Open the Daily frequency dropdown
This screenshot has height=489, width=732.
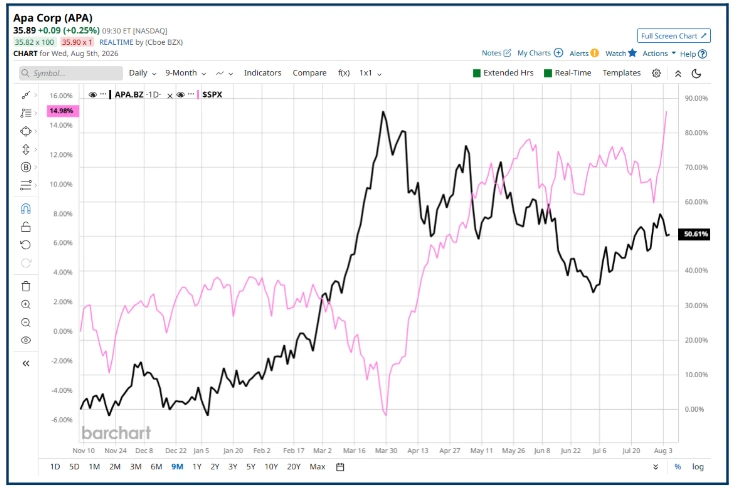[142, 73]
